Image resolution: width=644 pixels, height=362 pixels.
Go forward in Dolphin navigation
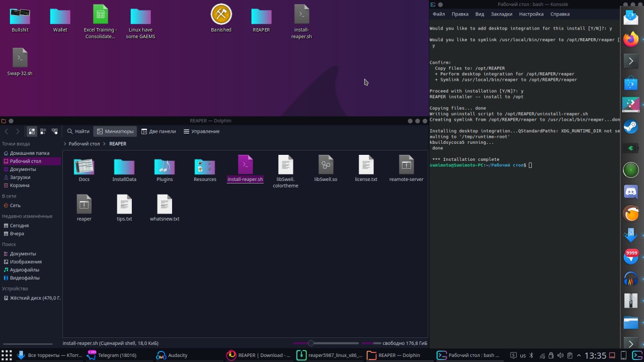[18, 131]
